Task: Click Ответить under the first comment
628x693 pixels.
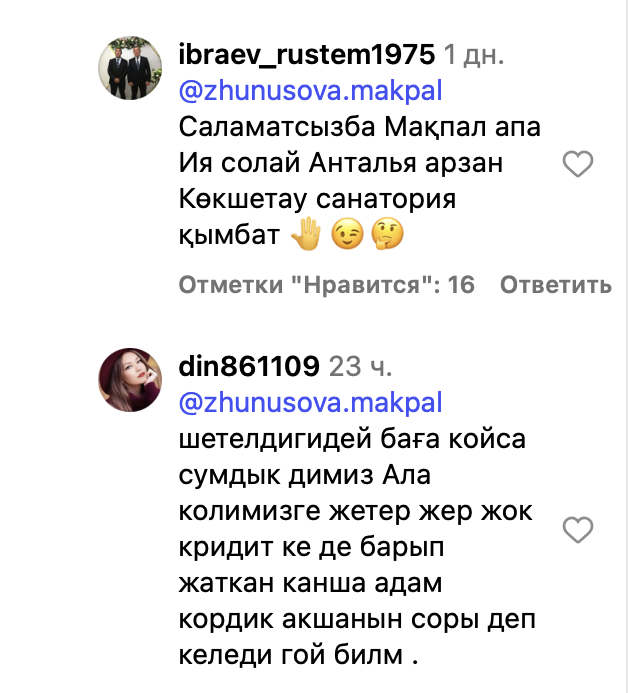Action: point(556,285)
